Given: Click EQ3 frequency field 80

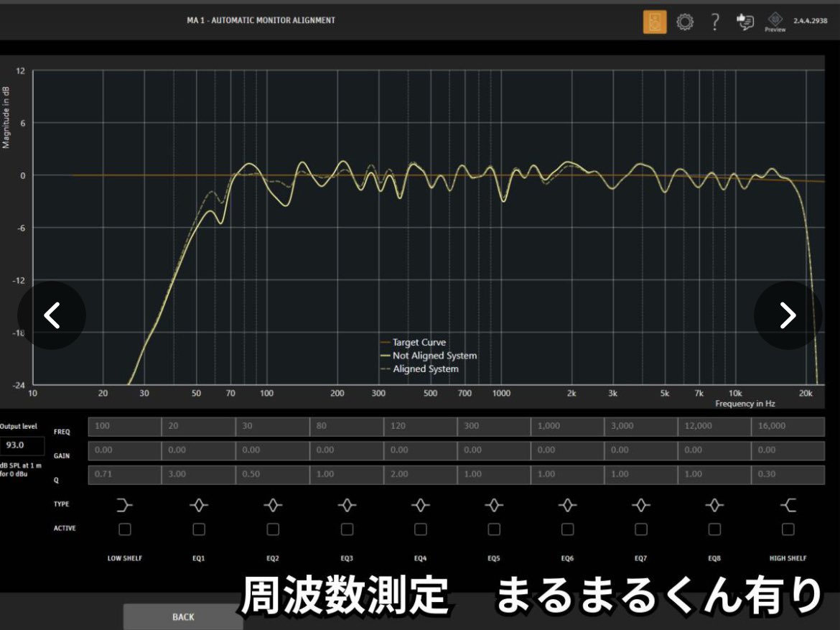Looking at the screenshot, I should pos(346,426).
